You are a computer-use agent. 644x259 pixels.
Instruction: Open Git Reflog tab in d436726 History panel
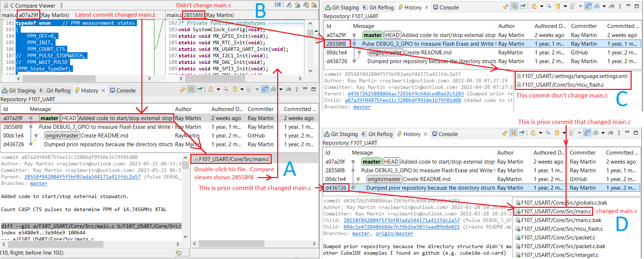click(x=377, y=134)
